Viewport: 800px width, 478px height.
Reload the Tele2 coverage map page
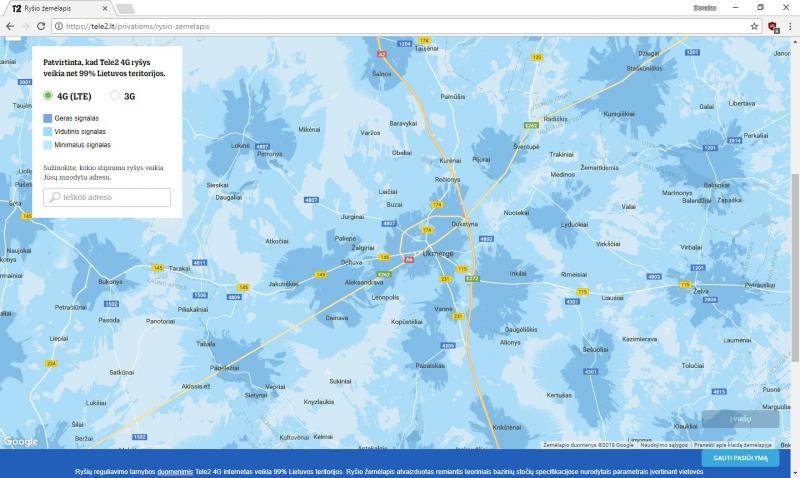point(41,26)
